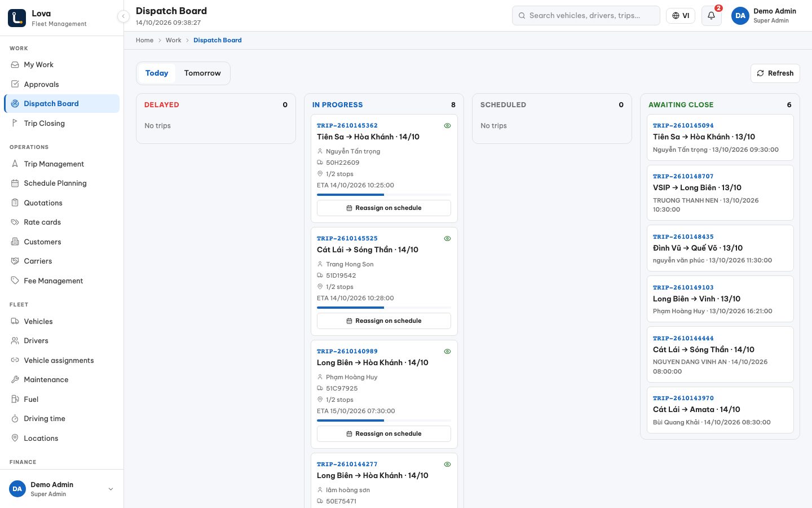Click progress bar of TRIP-2610140989
Screen dimensions: 812x508
pyautogui.click(x=384, y=421)
